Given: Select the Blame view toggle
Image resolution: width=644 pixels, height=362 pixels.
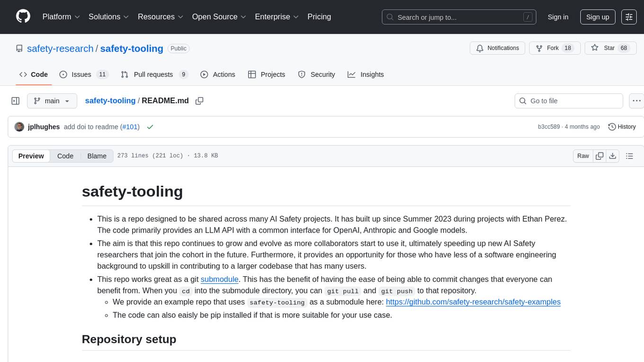Looking at the screenshot, I should click(x=97, y=156).
